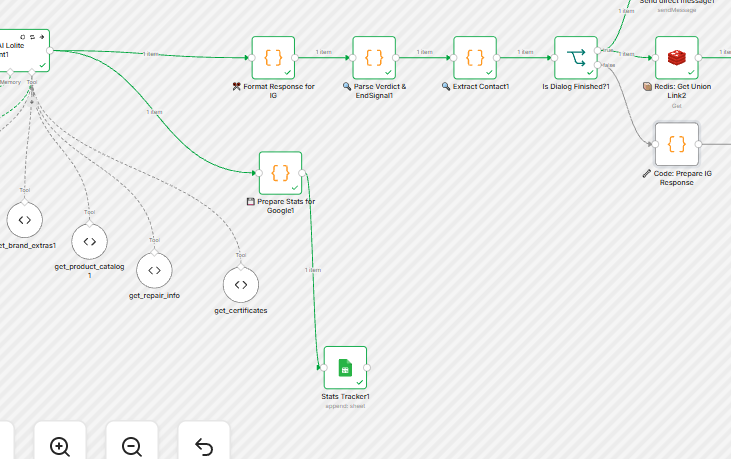
Task: Click the agent node main output handle
Action: coord(50,50)
